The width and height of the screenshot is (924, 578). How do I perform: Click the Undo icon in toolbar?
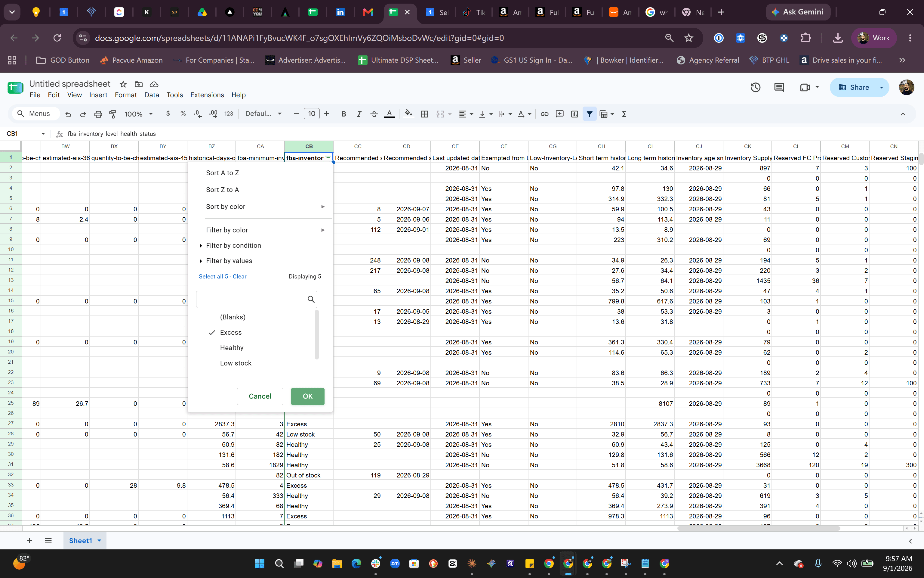(x=68, y=114)
